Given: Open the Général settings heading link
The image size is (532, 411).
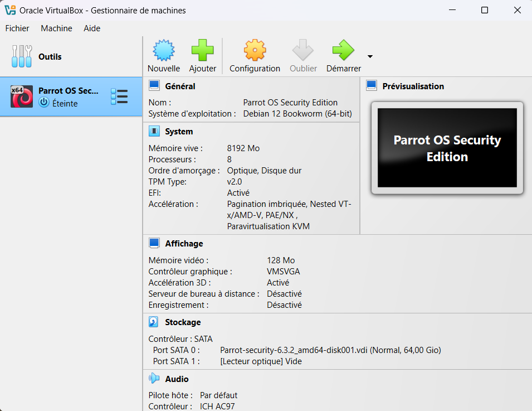Looking at the screenshot, I should point(180,86).
